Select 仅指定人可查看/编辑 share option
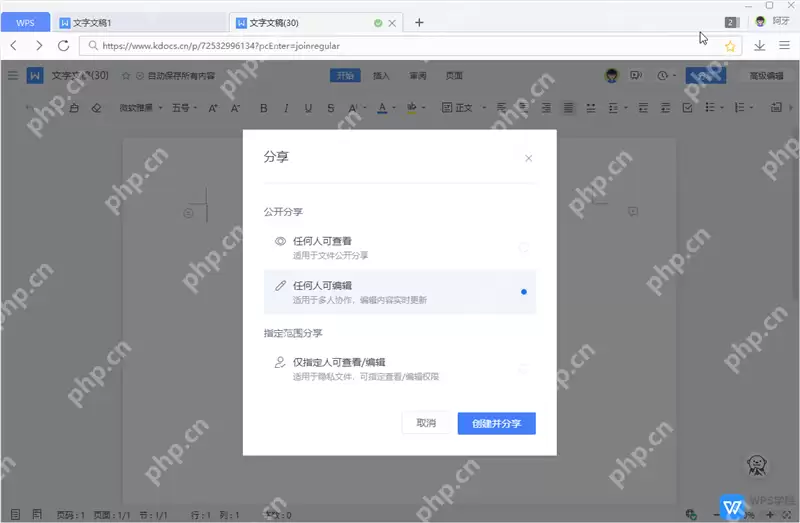The height and width of the screenshot is (523, 800). coord(399,368)
